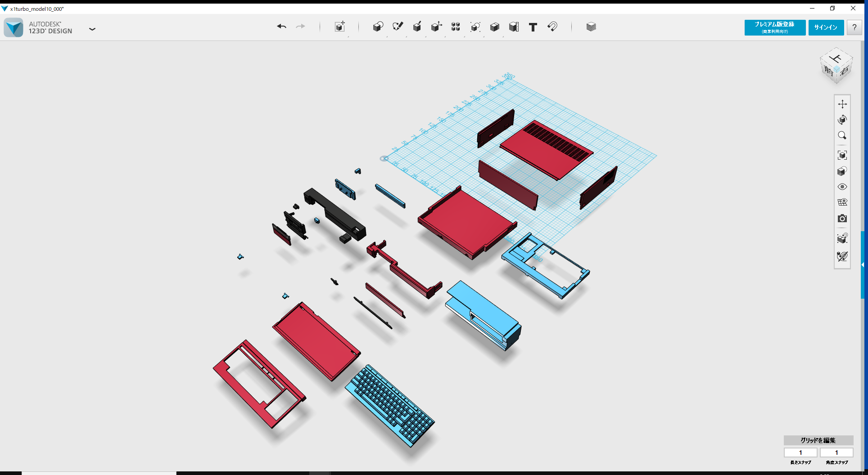Activate the Snap magnet tool
The image size is (868, 475).
point(552,27)
